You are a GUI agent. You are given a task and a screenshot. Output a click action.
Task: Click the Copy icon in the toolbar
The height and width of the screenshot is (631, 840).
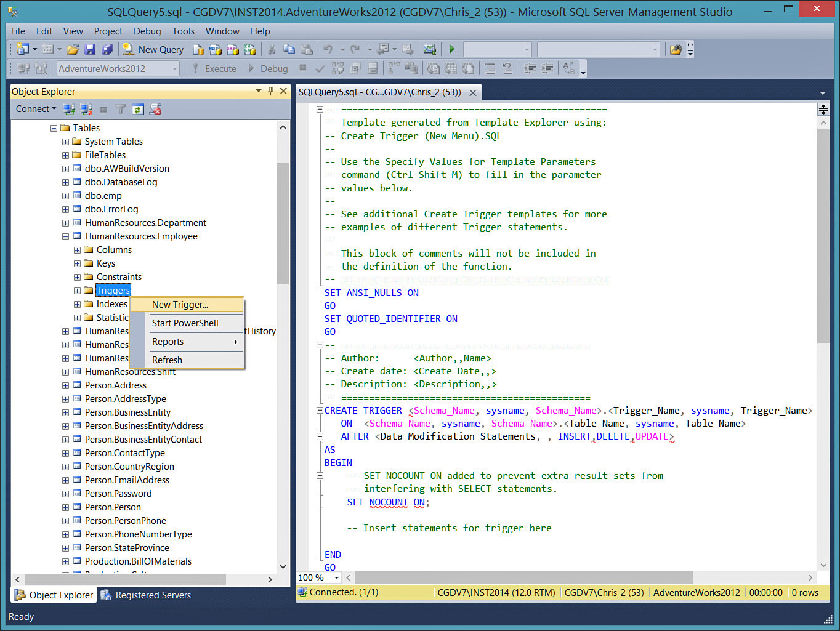(289, 50)
